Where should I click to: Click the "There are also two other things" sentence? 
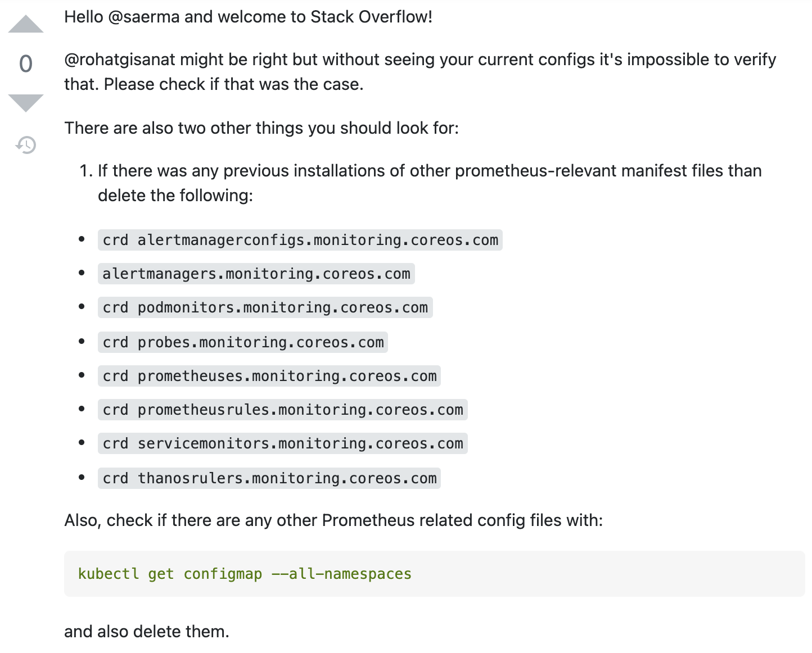261,128
